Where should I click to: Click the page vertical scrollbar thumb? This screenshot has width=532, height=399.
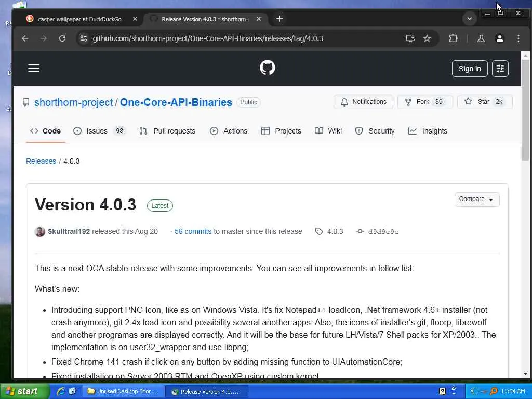click(525, 110)
